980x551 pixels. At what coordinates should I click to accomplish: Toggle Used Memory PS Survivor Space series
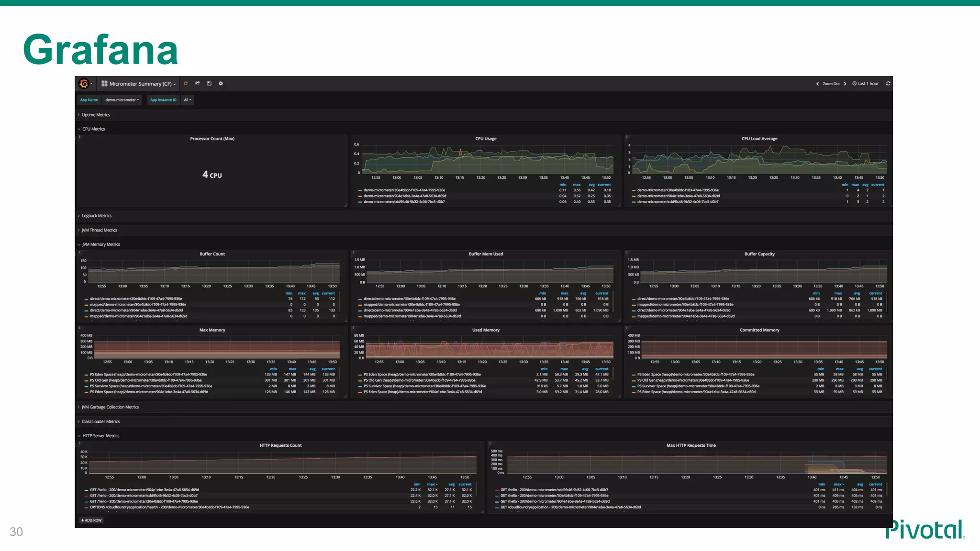point(424,386)
